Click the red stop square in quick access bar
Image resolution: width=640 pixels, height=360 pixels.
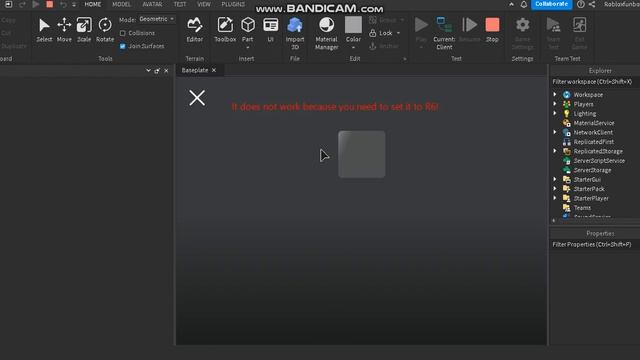[49, 4]
